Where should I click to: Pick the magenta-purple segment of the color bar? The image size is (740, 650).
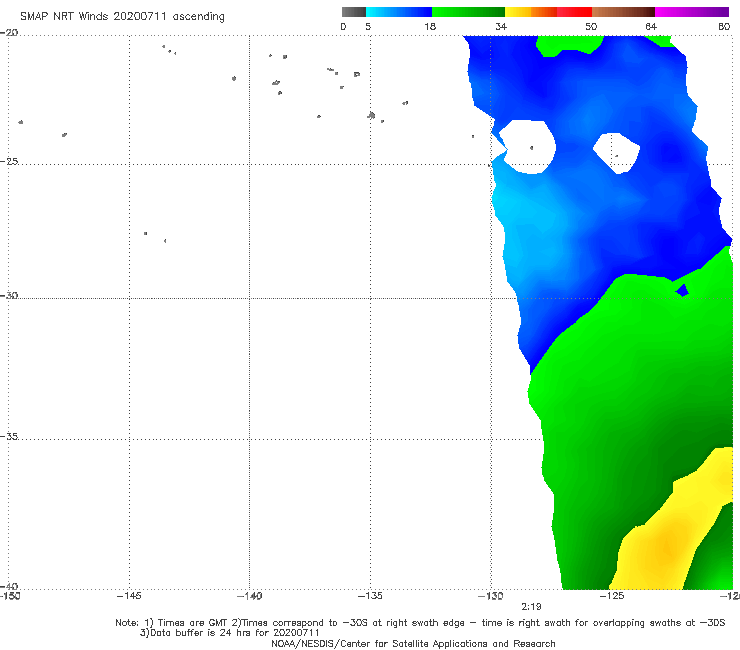(x=692, y=12)
